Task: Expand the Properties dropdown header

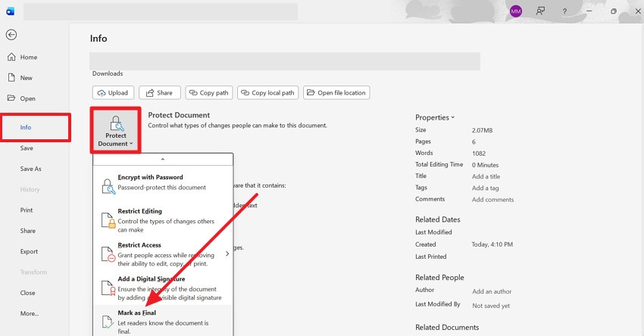Action: coord(435,117)
